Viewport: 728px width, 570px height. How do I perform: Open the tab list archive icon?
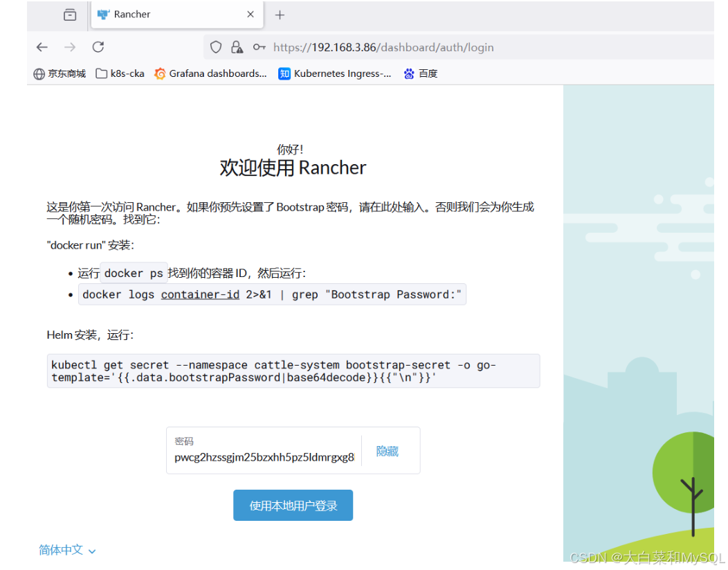[70, 15]
